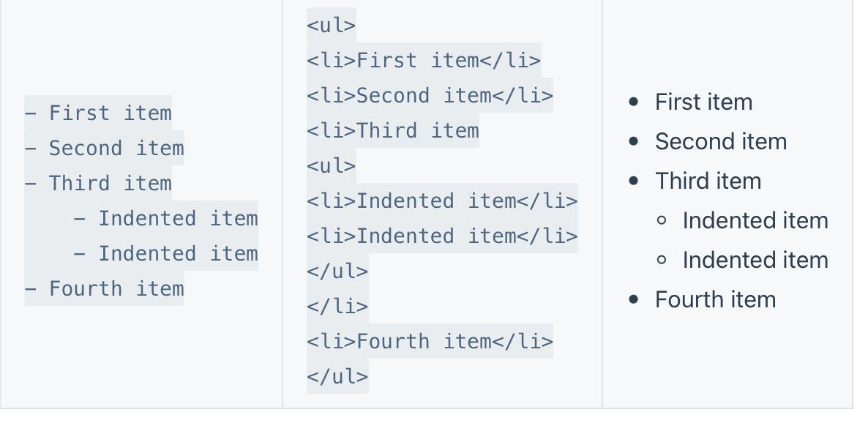Click the second '- Indented item' markdown line

click(x=166, y=254)
